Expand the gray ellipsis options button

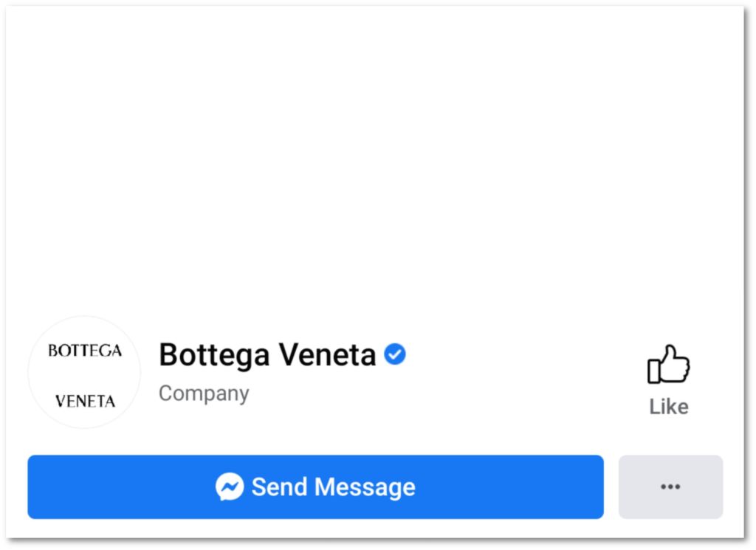[670, 487]
